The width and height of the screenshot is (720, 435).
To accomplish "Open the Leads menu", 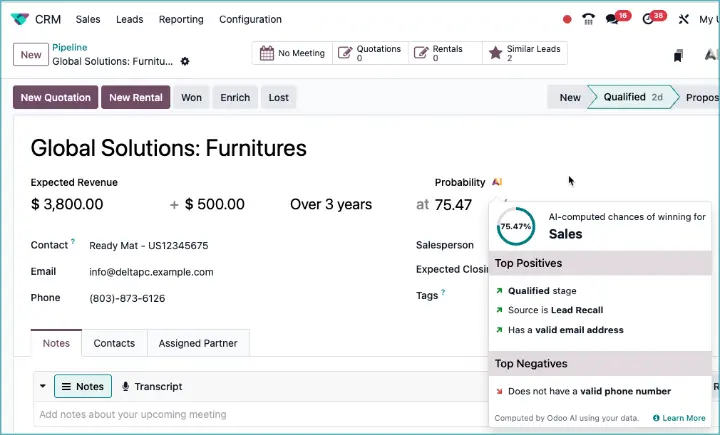I will click(129, 19).
